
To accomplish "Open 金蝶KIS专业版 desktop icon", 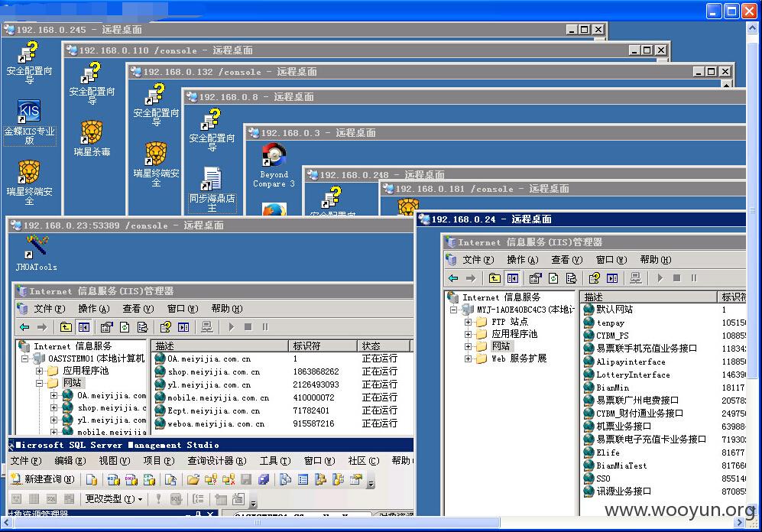I will (29, 122).
